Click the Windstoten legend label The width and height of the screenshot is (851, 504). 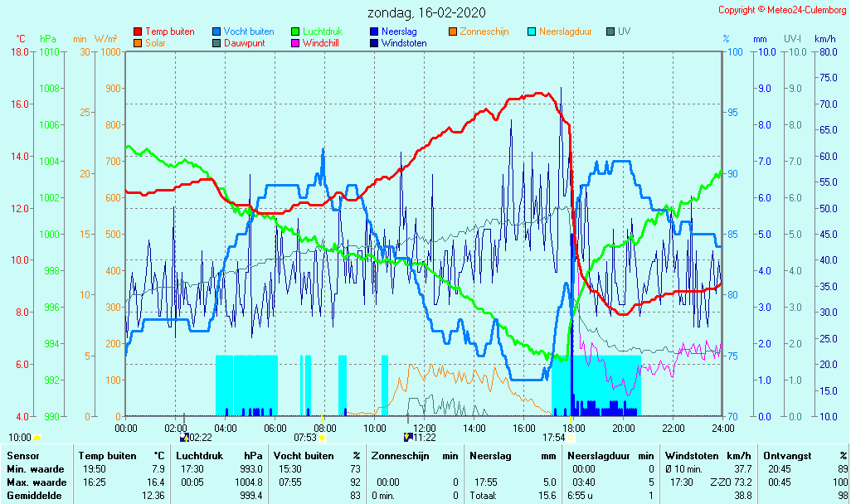(404, 43)
